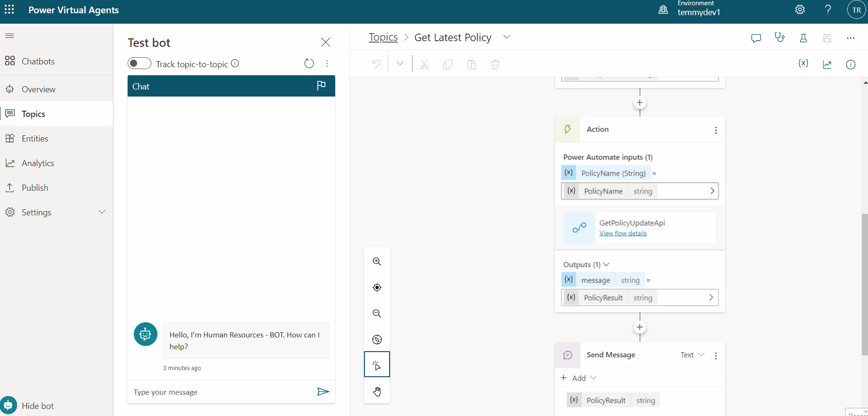
Task: Zoom in on the canvas
Action: click(x=377, y=261)
